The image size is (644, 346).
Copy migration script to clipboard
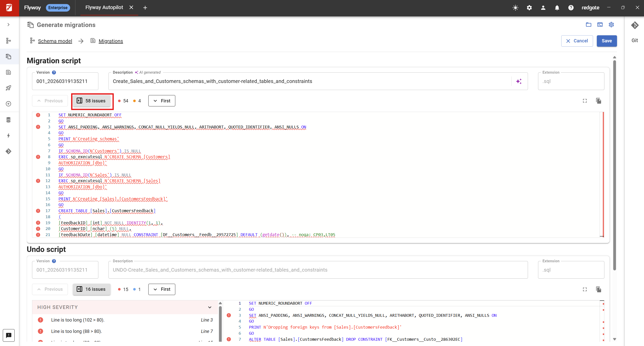tap(599, 101)
